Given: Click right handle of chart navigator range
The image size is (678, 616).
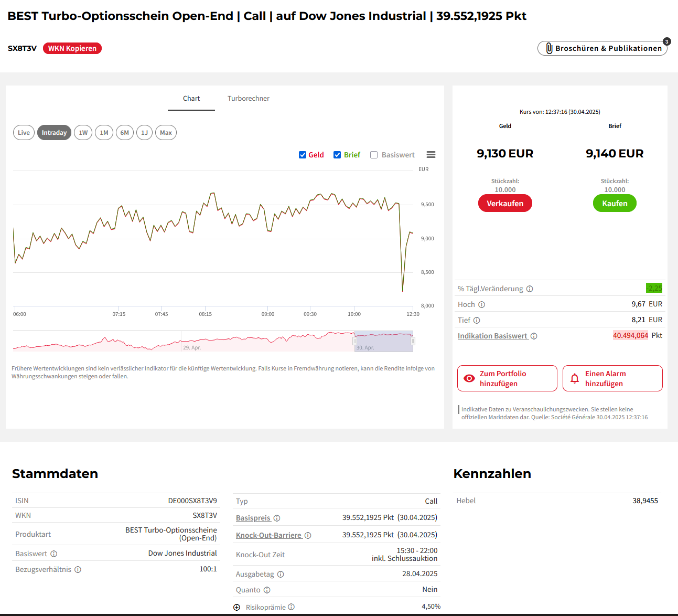Looking at the screenshot, I should (x=413, y=341).
